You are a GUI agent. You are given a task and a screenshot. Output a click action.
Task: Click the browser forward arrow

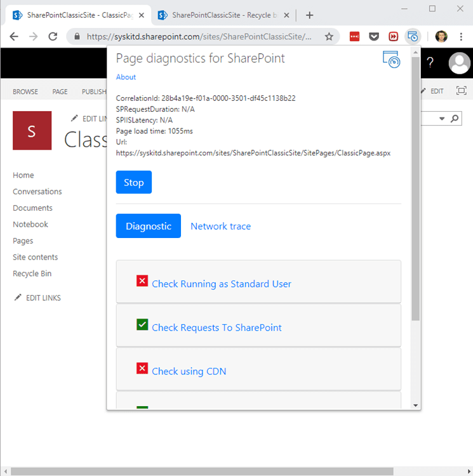[x=34, y=37]
